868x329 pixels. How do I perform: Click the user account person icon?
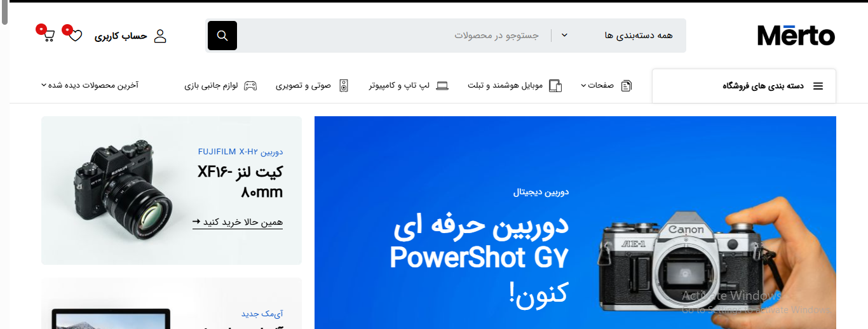160,36
